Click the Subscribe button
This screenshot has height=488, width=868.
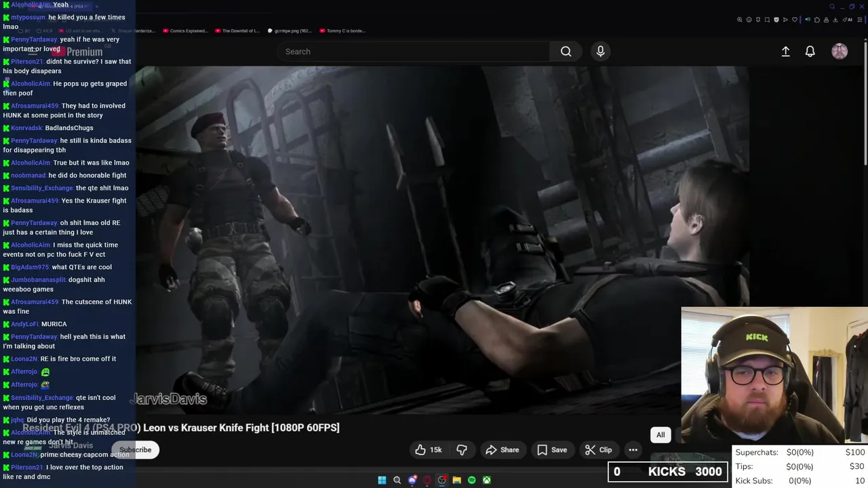point(136,450)
